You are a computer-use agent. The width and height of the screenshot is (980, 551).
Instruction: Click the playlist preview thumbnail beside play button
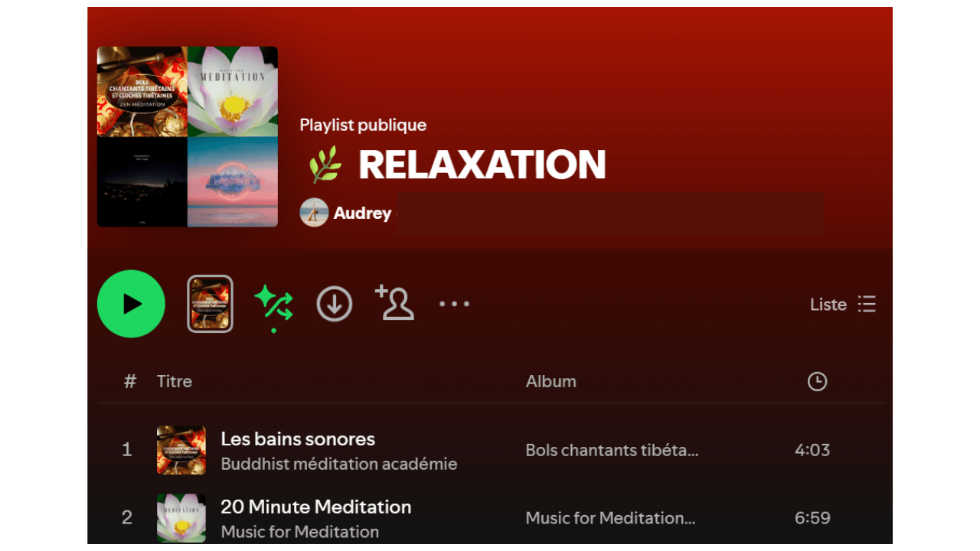[x=210, y=304]
